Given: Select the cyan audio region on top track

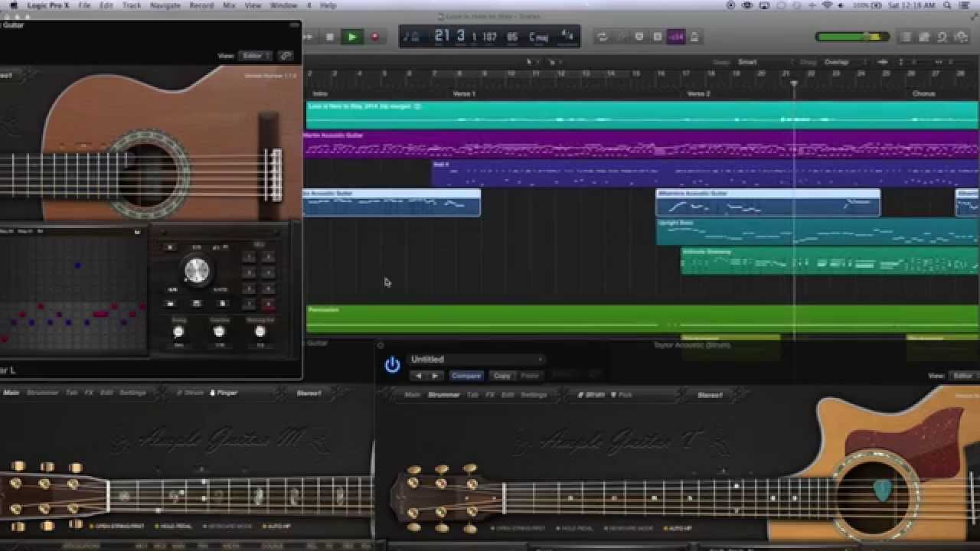Looking at the screenshot, I should click(x=642, y=115).
